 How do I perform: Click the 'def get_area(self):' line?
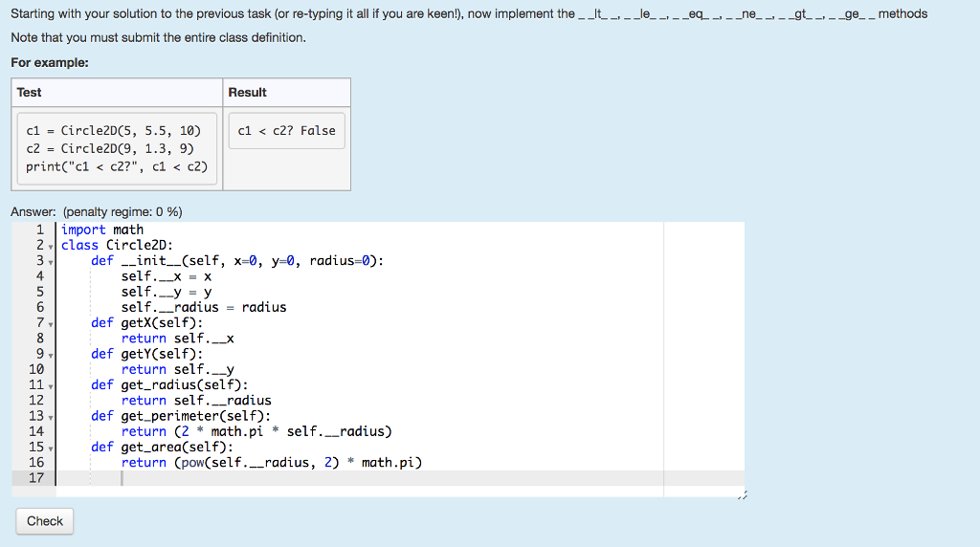coord(163,448)
